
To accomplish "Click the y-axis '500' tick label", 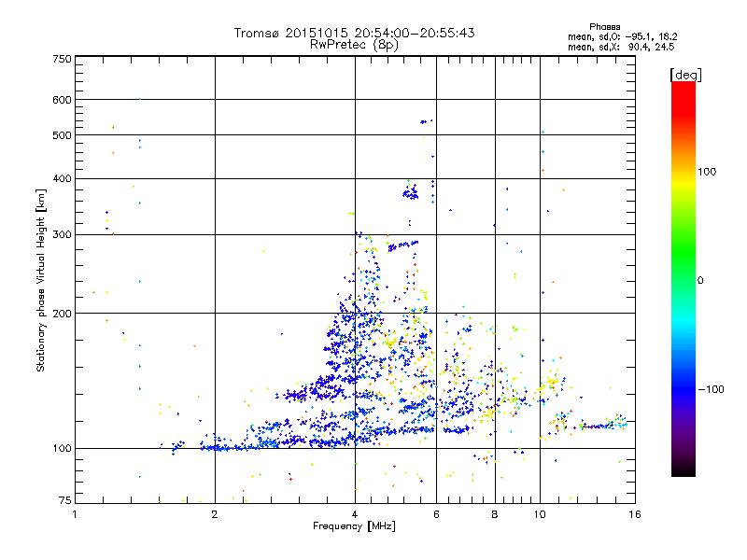I will coord(62,135).
